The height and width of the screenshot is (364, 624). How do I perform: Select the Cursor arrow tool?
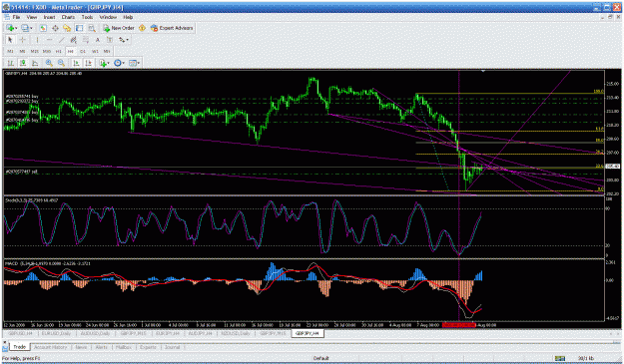[x=10, y=40]
